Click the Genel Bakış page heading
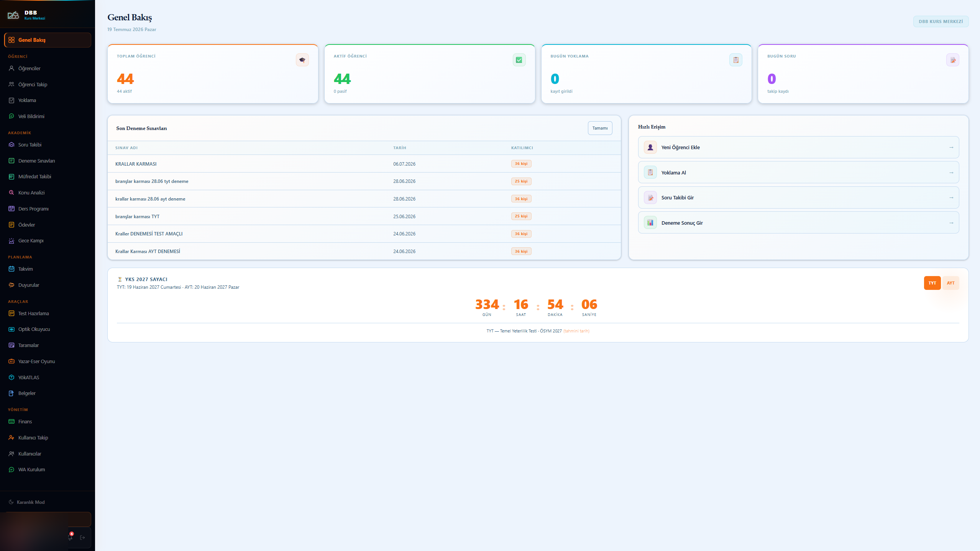The width and height of the screenshot is (980, 551). tap(130, 17)
